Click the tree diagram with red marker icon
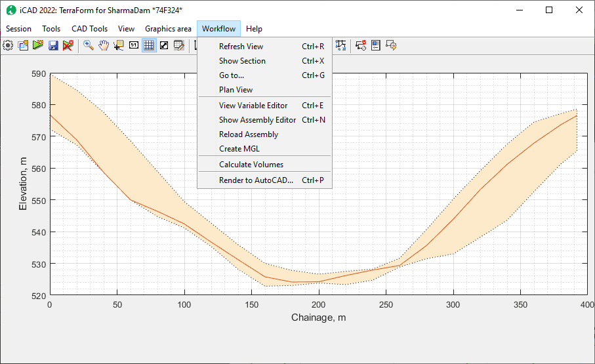The image size is (595, 364). tap(361, 45)
